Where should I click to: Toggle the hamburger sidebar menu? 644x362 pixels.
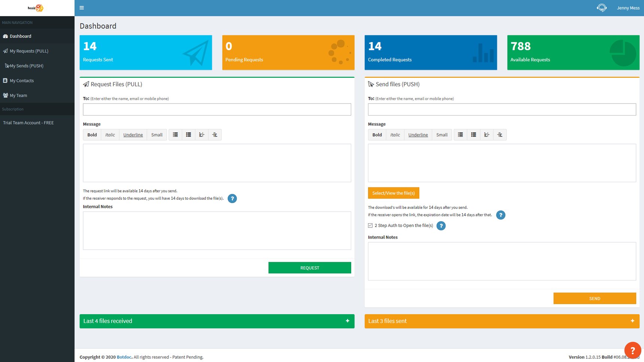tap(82, 8)
